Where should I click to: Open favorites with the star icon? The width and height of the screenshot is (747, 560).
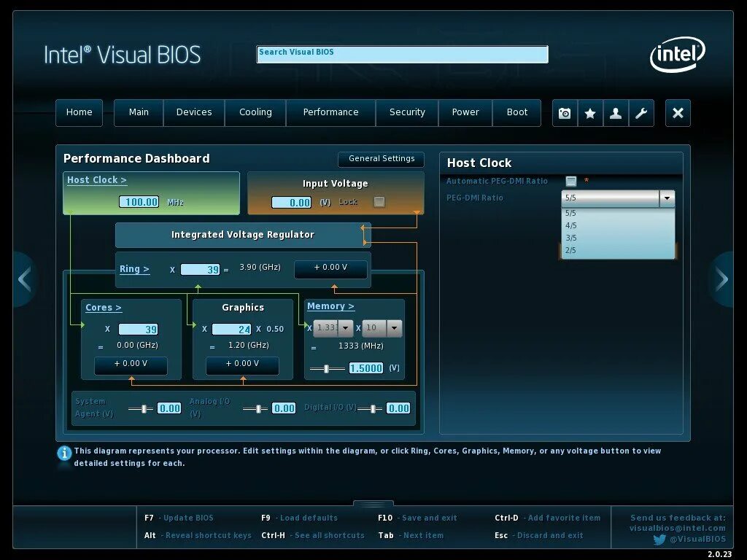click(x=590, y=113)
